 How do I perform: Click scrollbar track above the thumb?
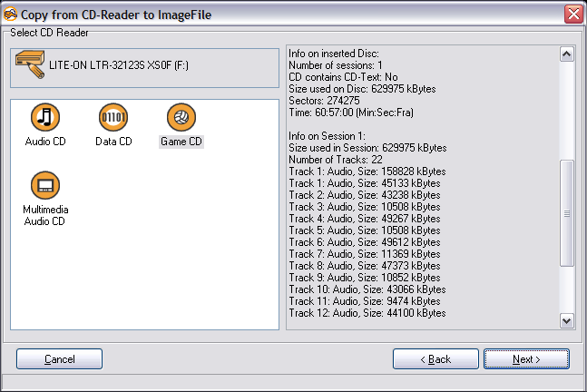pyautogui.click(x=567, y=111)
